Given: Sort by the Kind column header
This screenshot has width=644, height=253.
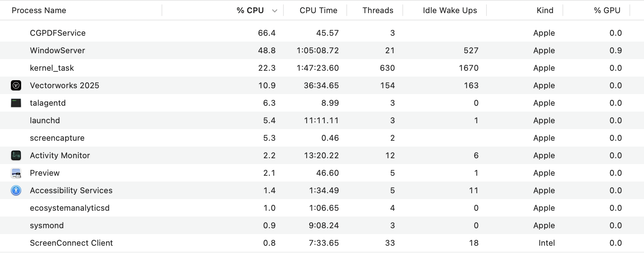Looking at the screenshot, I should [545, 10].
